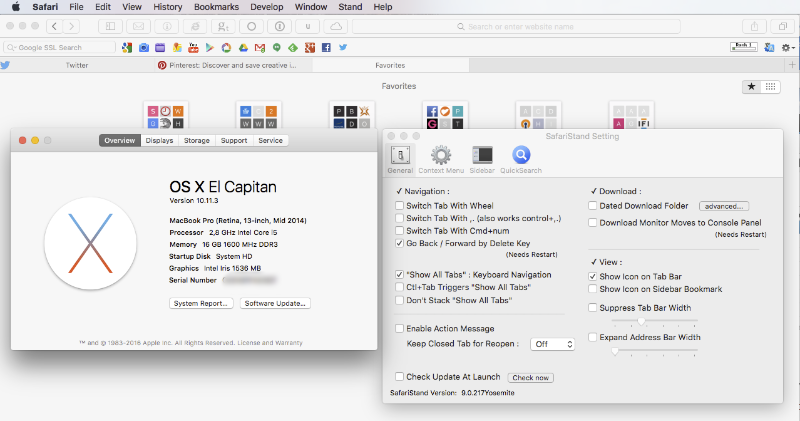This screenshot has height=421, width=800.
Task: Open the Google Drive bookmark icon
Action: [x=243, y=47]
